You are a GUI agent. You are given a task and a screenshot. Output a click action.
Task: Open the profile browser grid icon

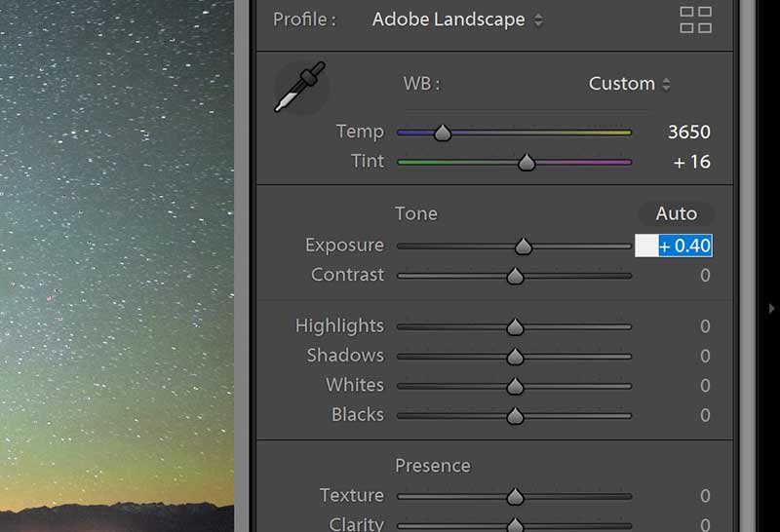pos(695,19)
